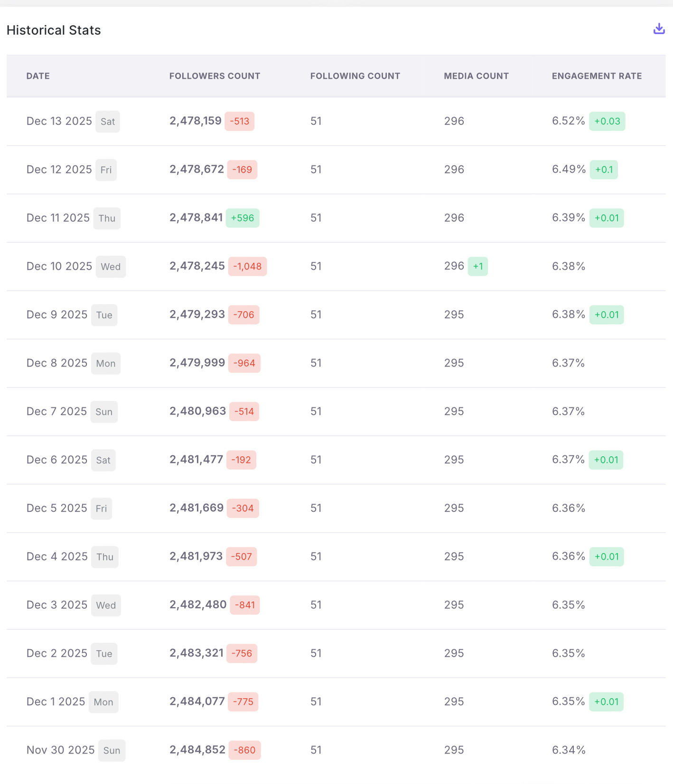Select the +596 follower change badge
Screen dimensions: 673x784
tap(243, 218)
